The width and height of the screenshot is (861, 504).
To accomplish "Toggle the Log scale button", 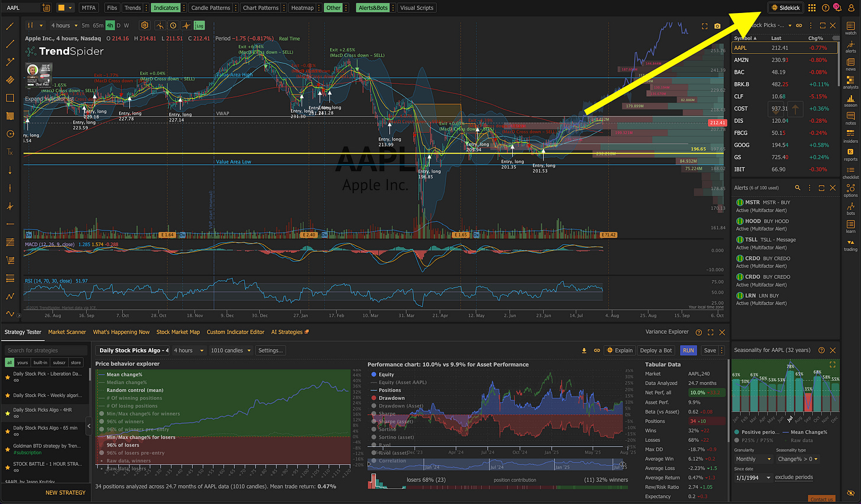I will (199, 25).
